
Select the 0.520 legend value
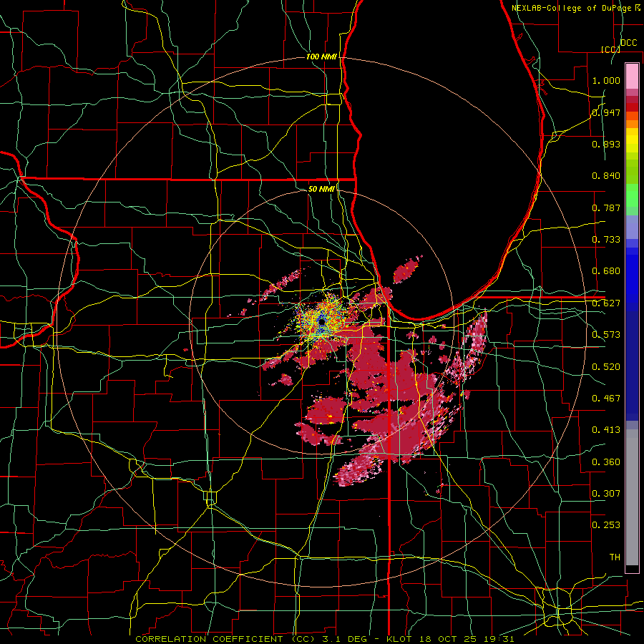[x=606, y=367]
